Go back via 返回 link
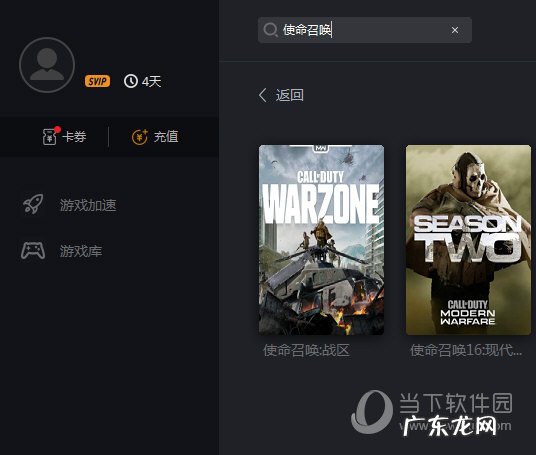 coord(289,95)
